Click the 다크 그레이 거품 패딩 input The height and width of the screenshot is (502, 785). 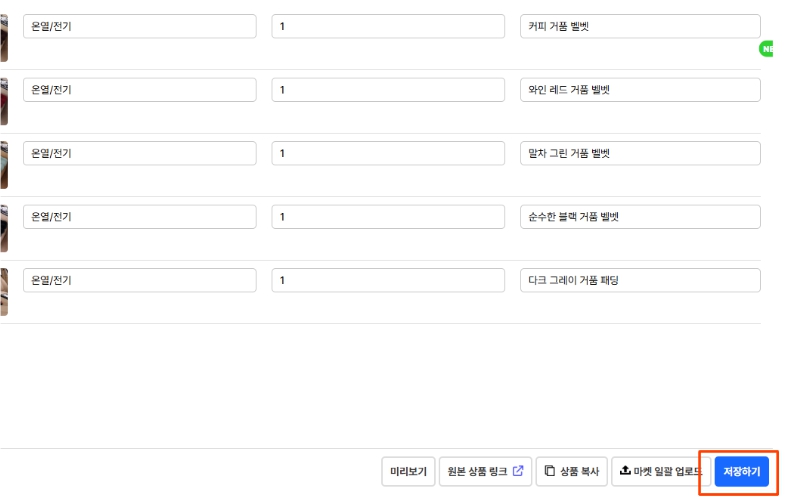coord(640,281)
